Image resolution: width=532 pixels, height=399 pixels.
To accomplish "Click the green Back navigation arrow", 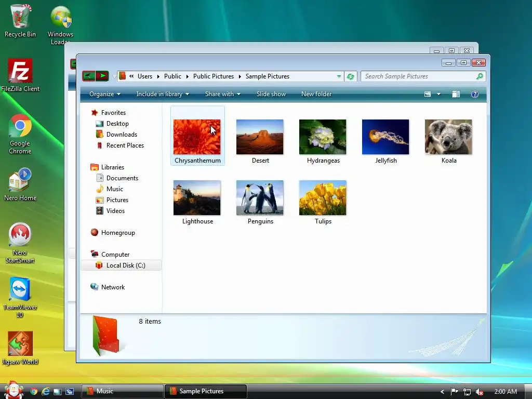I will pos(89,76).
